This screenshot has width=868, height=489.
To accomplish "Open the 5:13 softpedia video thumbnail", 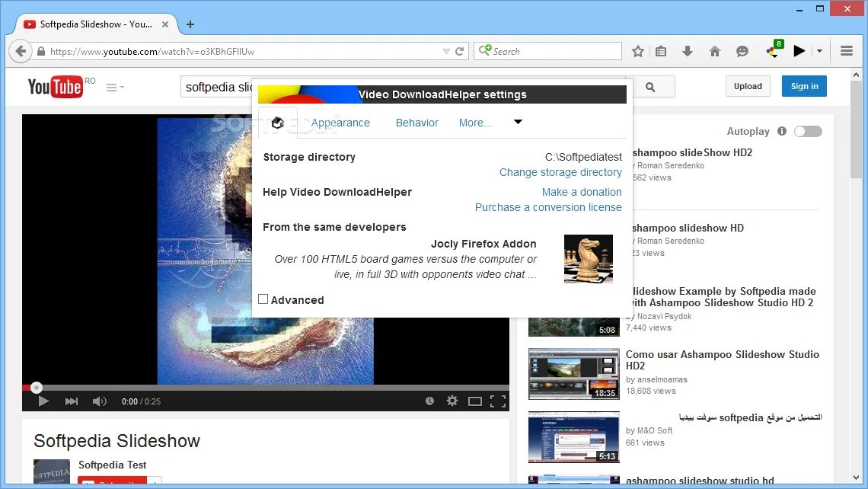I will click(574, 437).
